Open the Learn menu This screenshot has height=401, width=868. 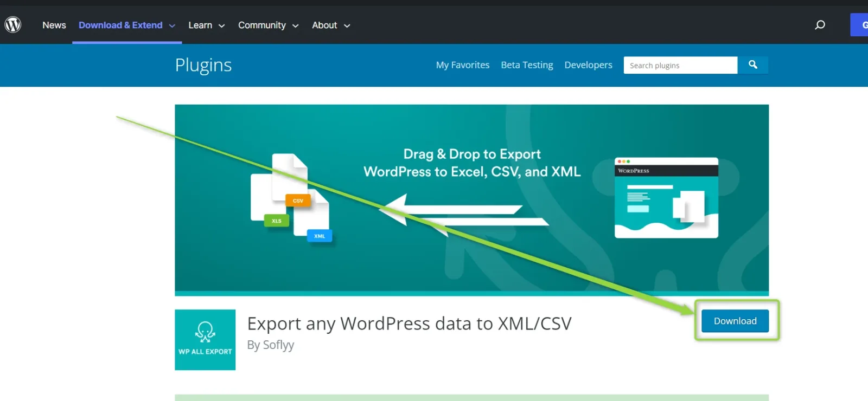click(x=200, y=25)
